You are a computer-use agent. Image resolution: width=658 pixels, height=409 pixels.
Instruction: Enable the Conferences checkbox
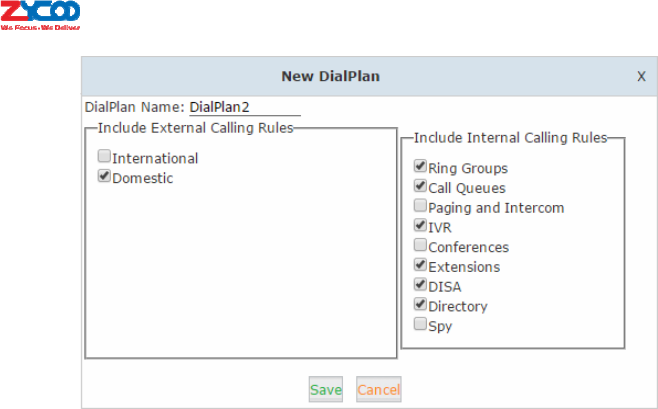coord(420,246)
